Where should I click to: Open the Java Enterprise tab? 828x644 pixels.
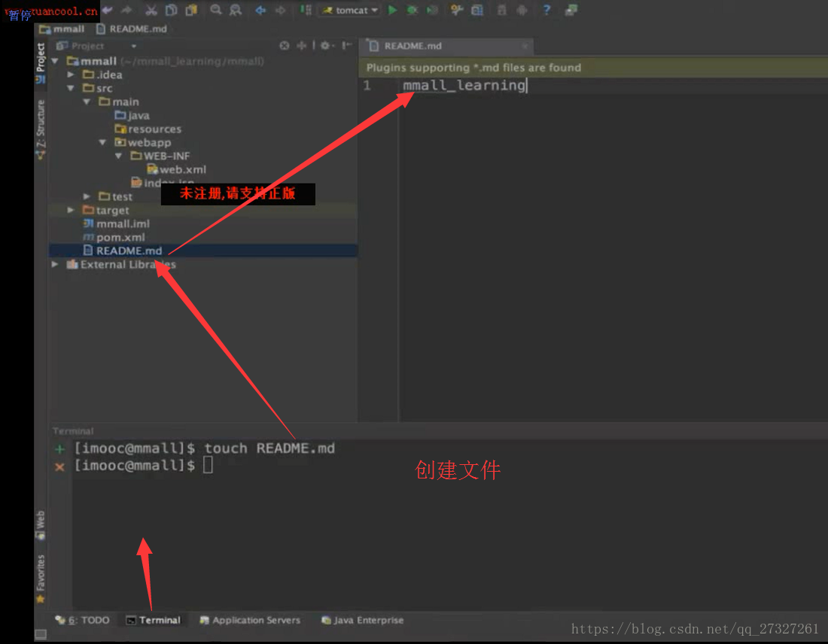point(362,620)
